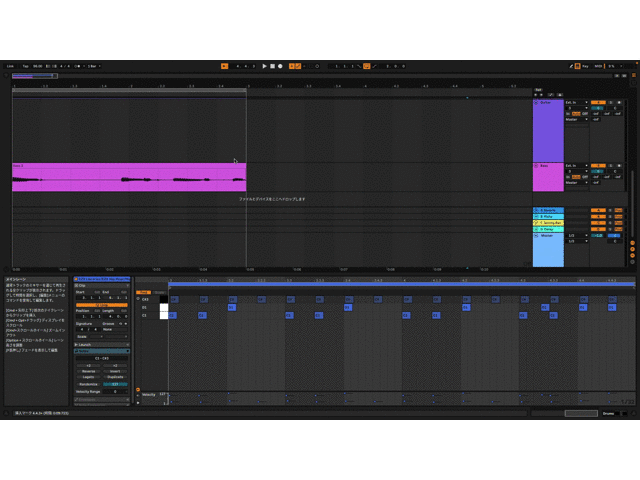Click the Duplicate button in Notes panel
Image resolution: width=640 pixels, height=480 pixels.
tap(115, 377)
